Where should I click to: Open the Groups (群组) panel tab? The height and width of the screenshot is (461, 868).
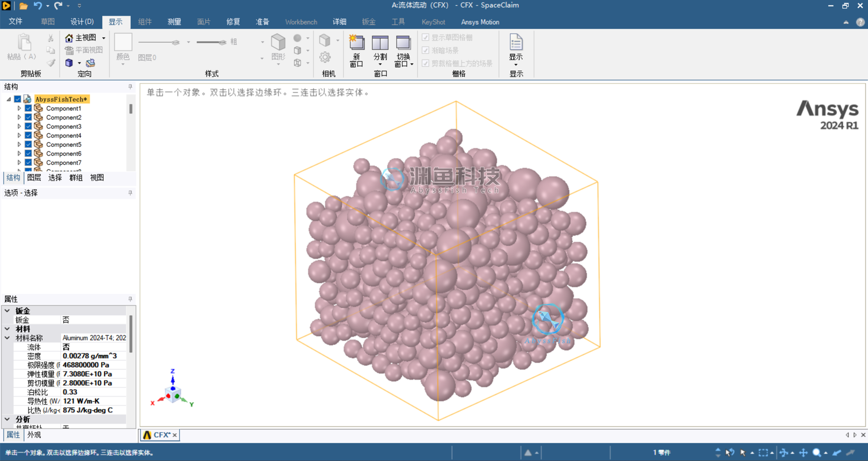(76, 177)
